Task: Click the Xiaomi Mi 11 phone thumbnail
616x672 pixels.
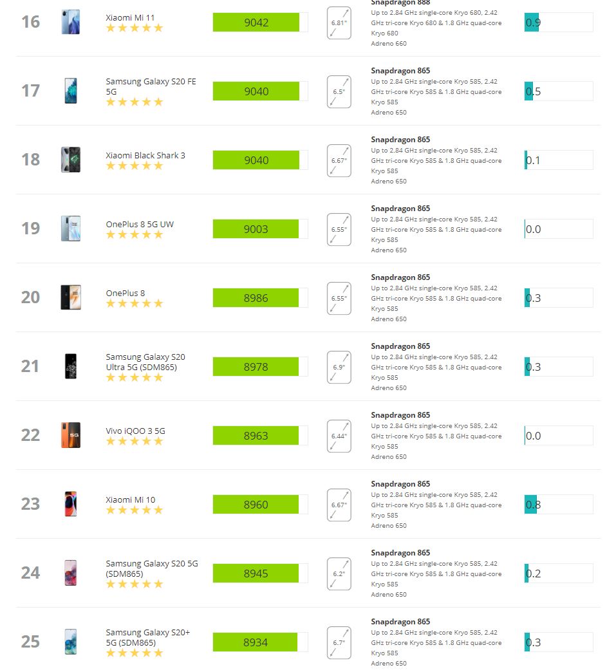Action: pos(71,22)
